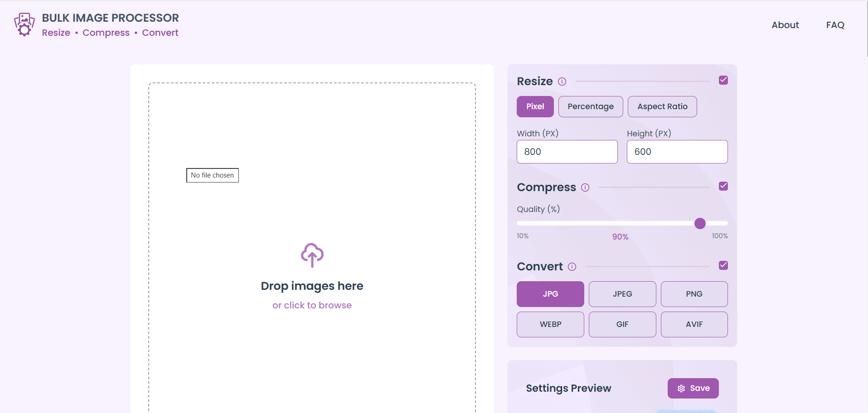Click the Bulk Image Processor logo icon

click(x=24, y=24)
